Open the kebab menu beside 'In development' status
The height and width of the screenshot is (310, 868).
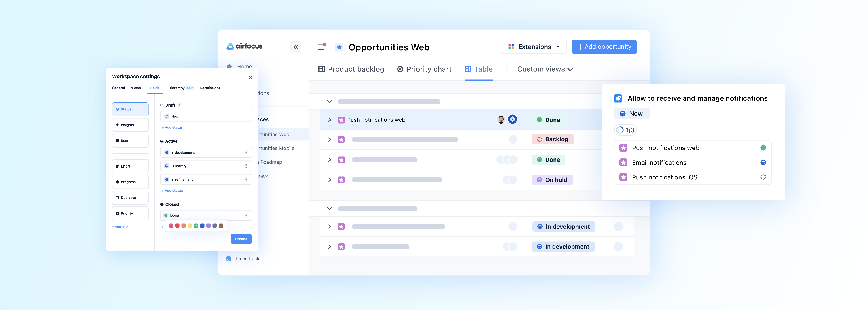(x=246, y=152)
